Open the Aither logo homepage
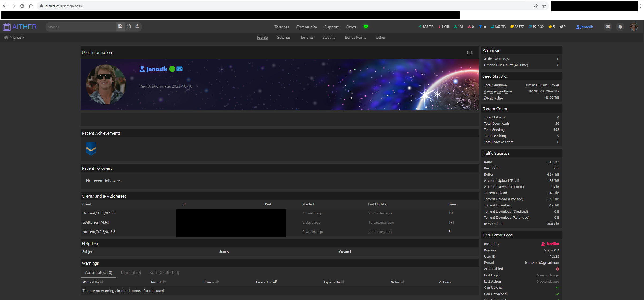The height and width of the screenshot is (300, 644). pyautogui.click(x=20, y=27)
